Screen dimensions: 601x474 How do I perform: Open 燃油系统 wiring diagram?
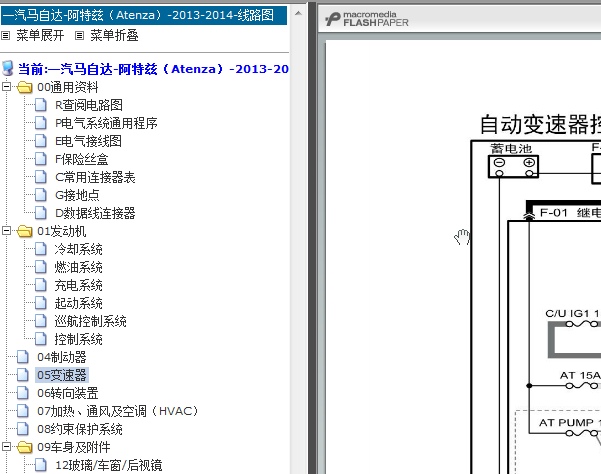(79, 267)
